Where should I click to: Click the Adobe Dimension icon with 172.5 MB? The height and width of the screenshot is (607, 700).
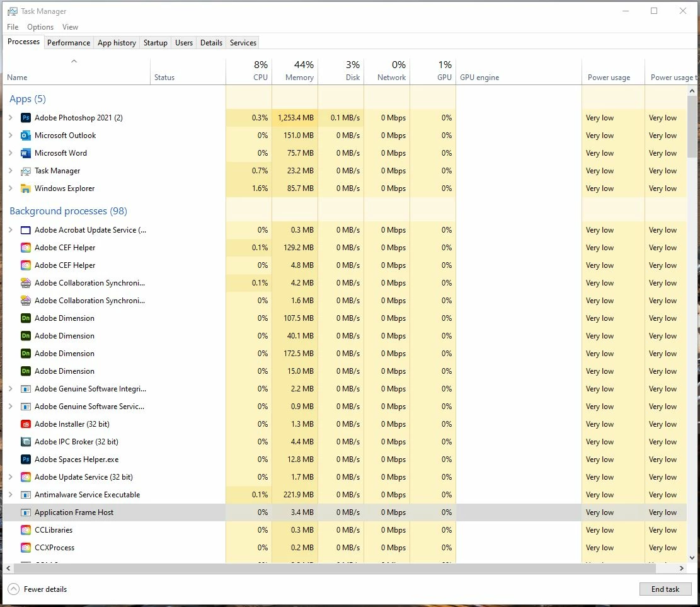coord(26,354)
